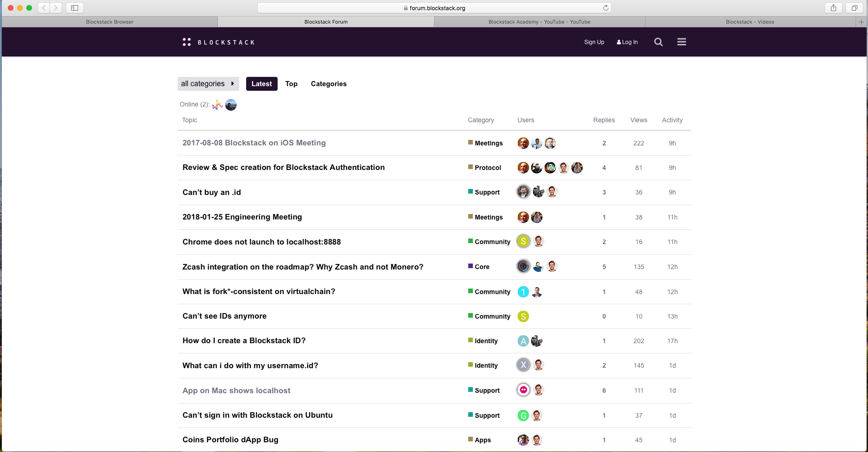Click the pink avatar on App on Mac row
This screenshot has height=452, width=868.
point(523,390)
